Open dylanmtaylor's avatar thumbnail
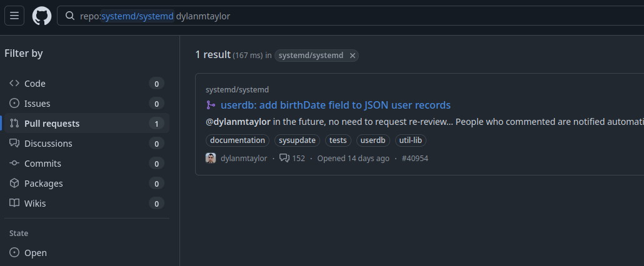The image size is (644, 266). (x=211, y=158)
